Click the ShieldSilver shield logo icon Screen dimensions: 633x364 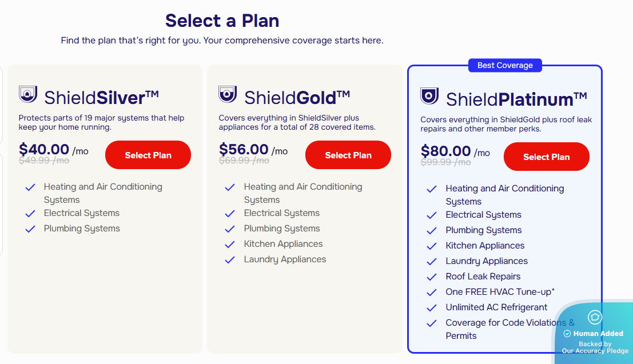click(28, 94)
